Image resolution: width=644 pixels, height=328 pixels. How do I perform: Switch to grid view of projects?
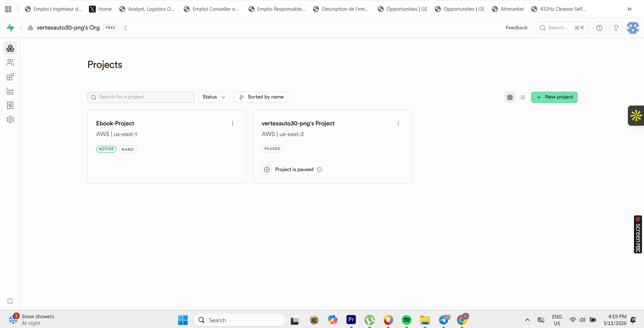[510, 97]
